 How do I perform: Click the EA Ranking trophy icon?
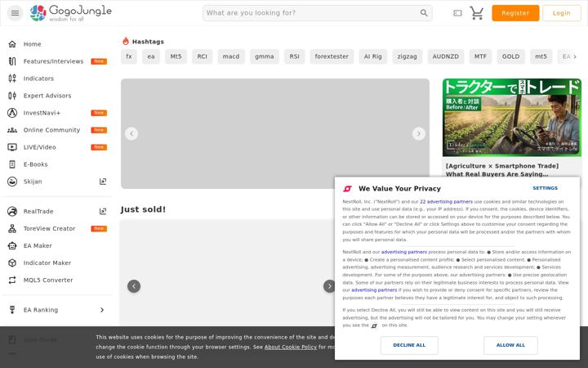pos(12,310)
